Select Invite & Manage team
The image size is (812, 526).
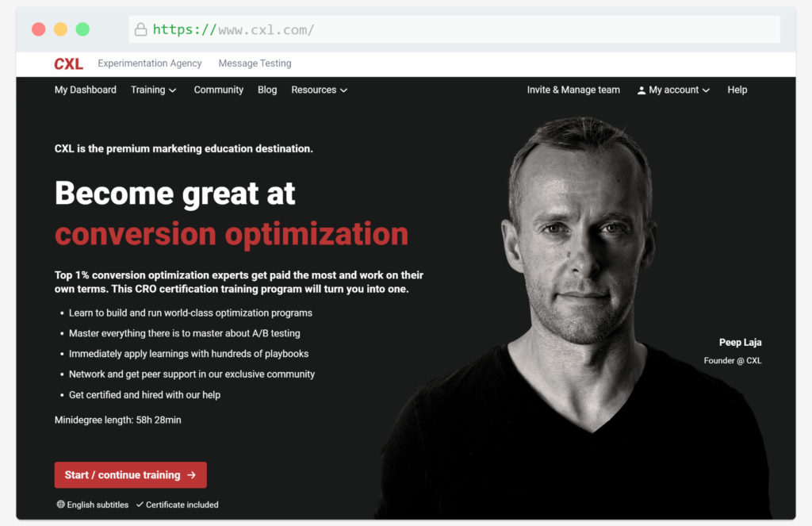coord(573,90)
